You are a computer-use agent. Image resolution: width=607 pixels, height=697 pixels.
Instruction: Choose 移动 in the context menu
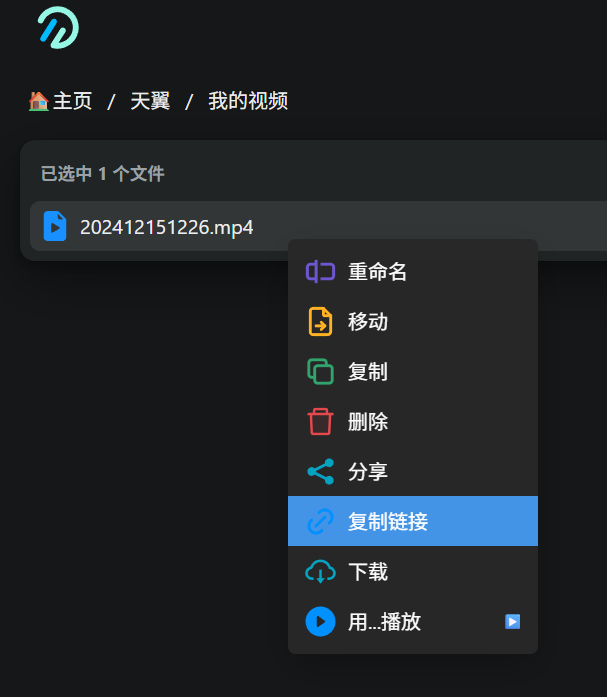point(368,322)
